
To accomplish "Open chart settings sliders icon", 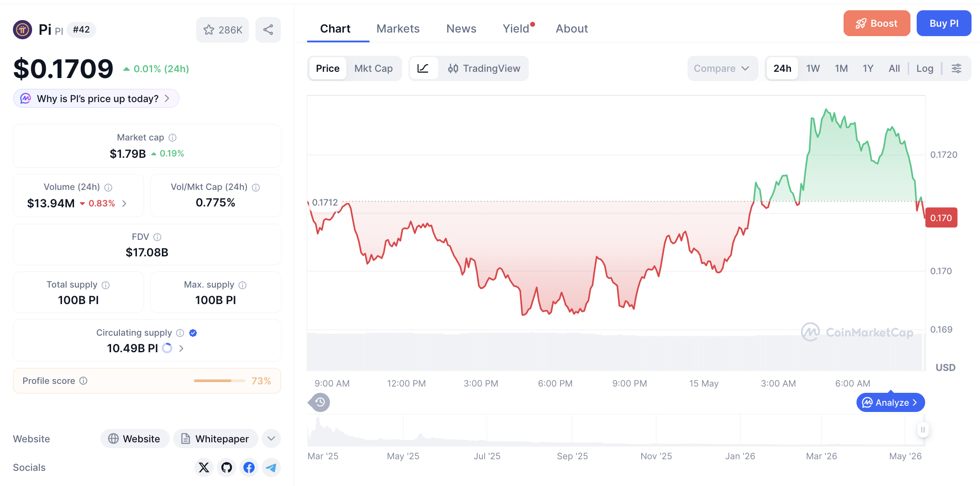I will pos(956,68).
